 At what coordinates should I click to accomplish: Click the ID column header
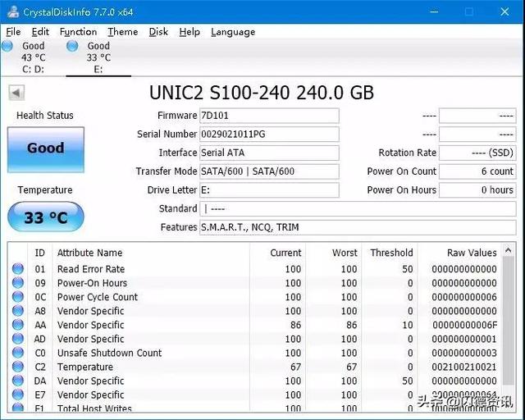(x=40, y=253)
